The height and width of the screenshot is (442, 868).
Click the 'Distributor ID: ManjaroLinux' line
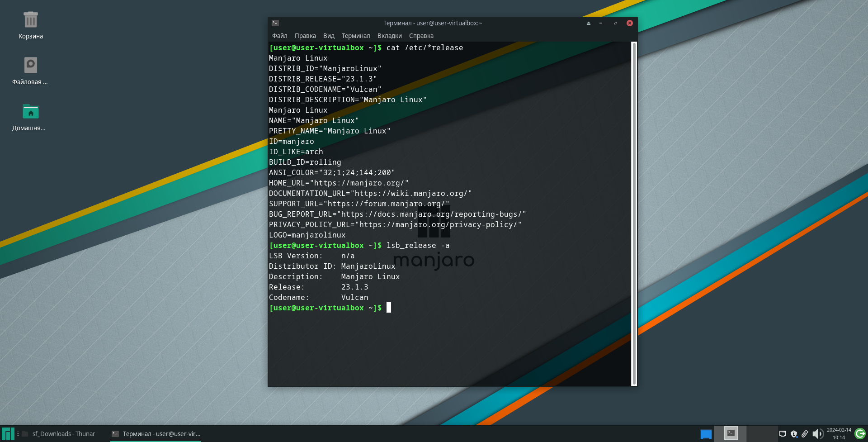pos(332,266)
